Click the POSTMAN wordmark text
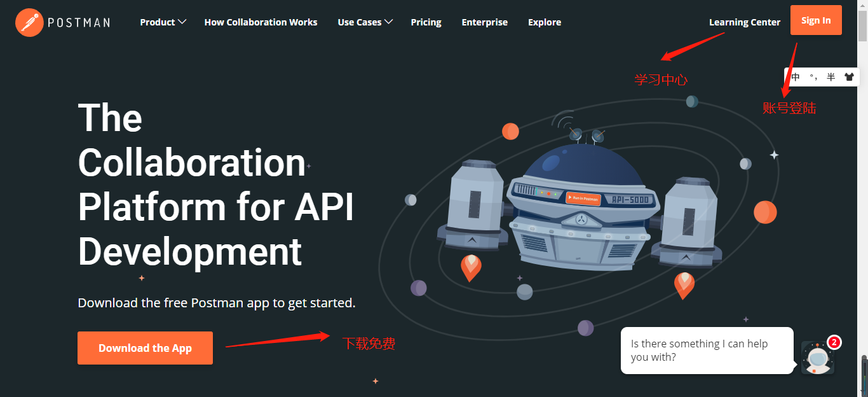The width and height of the screenshot is (868, 397). (x=79, y=23)
